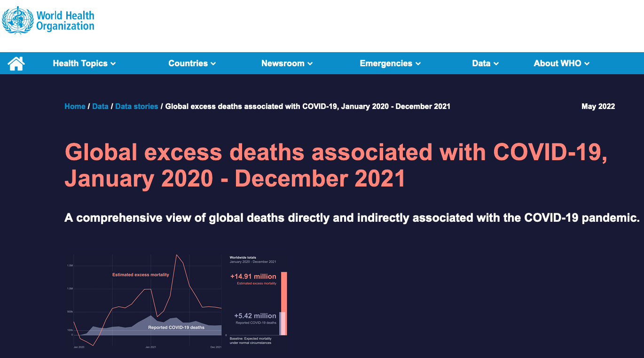This screenshot has width=644, height=358.
Task: Expand the About WHO chevron arrow
Action: [587, 64]
